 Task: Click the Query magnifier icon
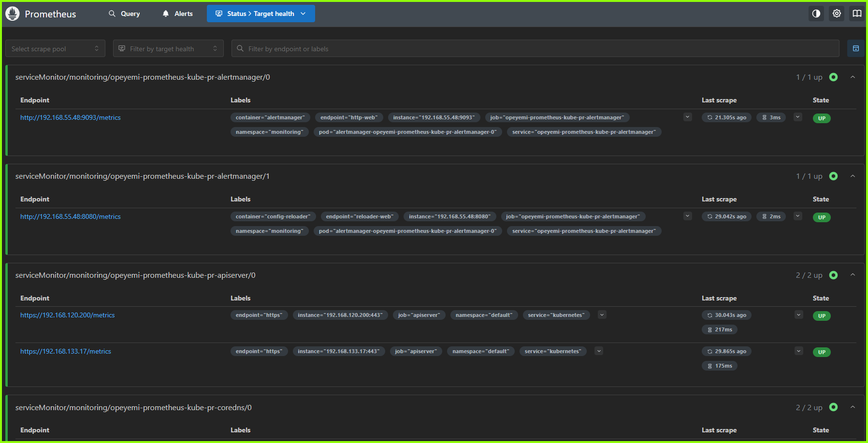[112, 14]
